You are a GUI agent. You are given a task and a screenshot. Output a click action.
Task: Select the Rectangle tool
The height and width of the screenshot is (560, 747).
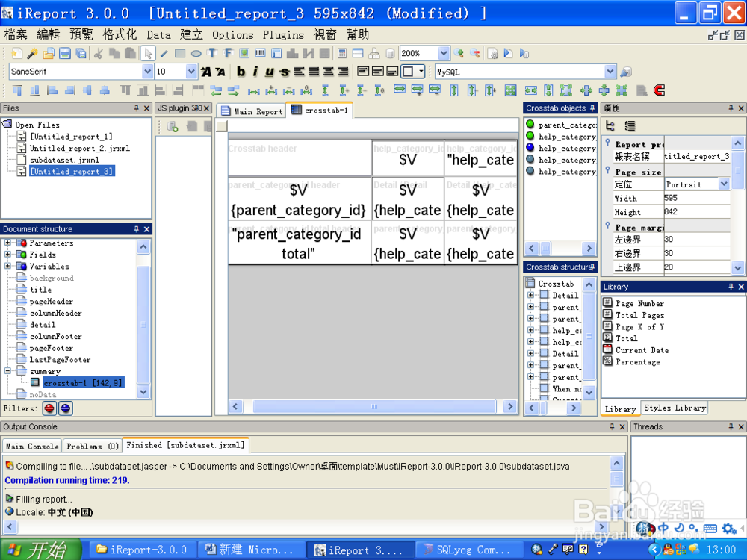(x=180, y=53)
